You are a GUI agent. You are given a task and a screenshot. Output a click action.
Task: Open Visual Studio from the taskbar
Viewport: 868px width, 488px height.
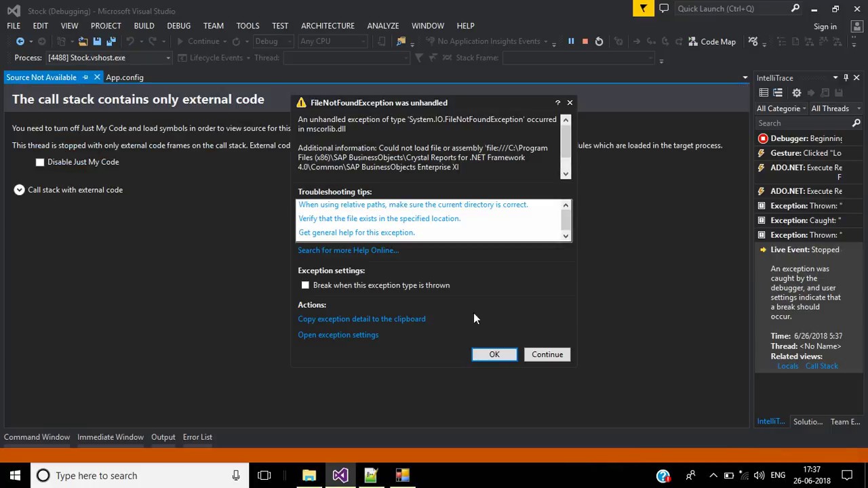pos(340,475)
